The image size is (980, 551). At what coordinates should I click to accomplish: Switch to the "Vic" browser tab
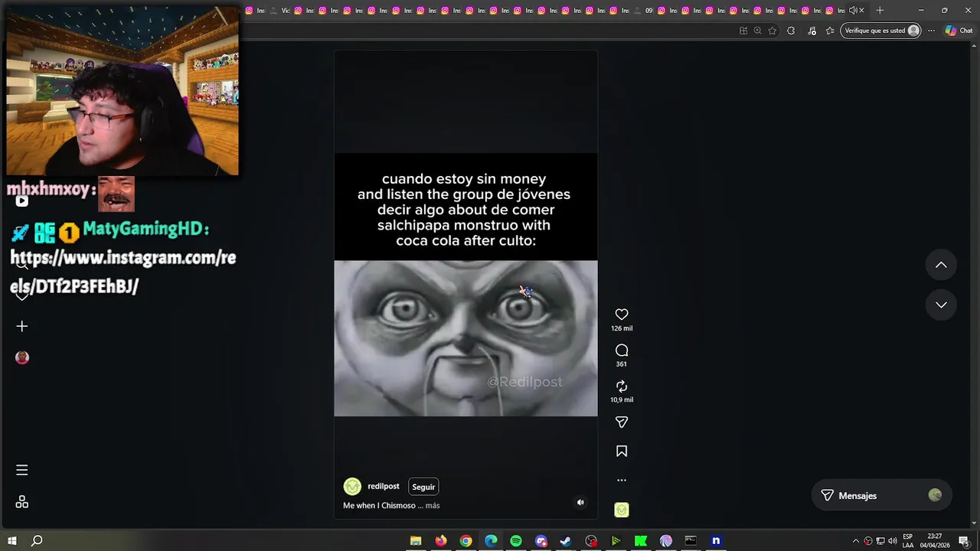click(280, 11)
